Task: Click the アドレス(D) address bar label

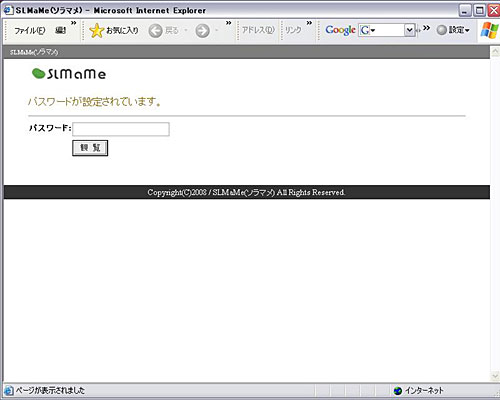Action: (x=258, y=30)
